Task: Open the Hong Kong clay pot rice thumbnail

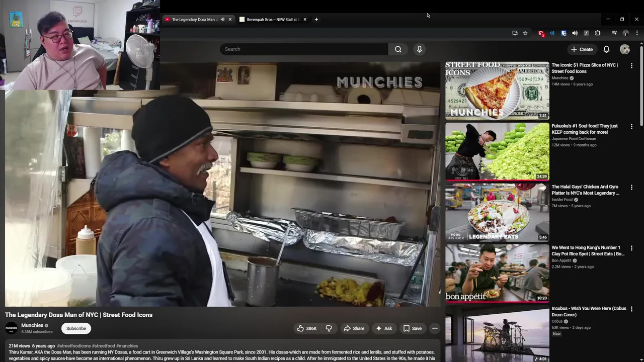Action: click(x=497, y=273)
